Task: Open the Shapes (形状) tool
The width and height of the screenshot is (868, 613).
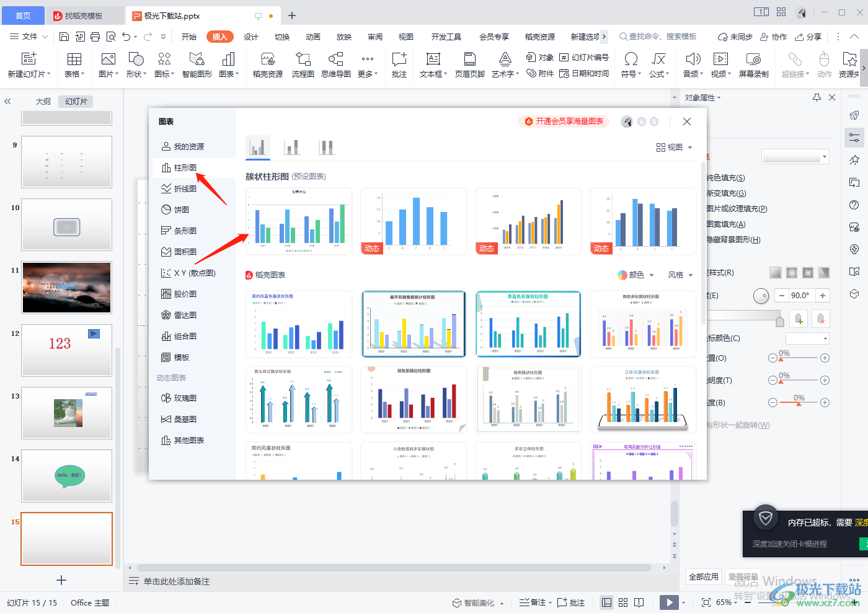Action: point(136,65)
